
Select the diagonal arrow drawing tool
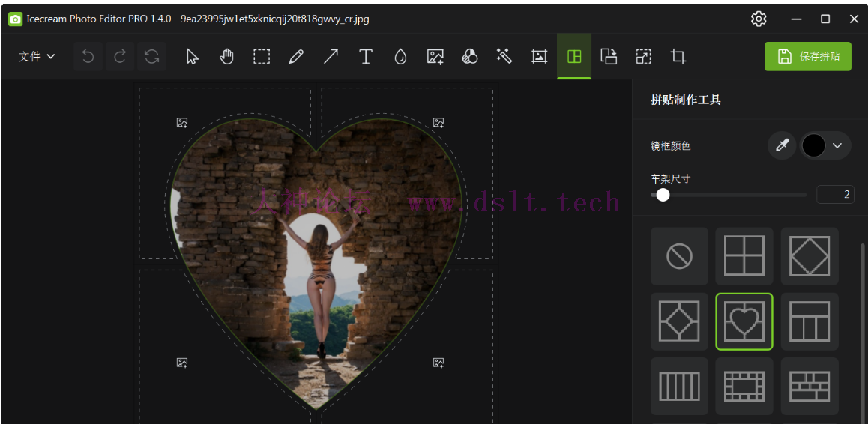(x=331, y=56)
